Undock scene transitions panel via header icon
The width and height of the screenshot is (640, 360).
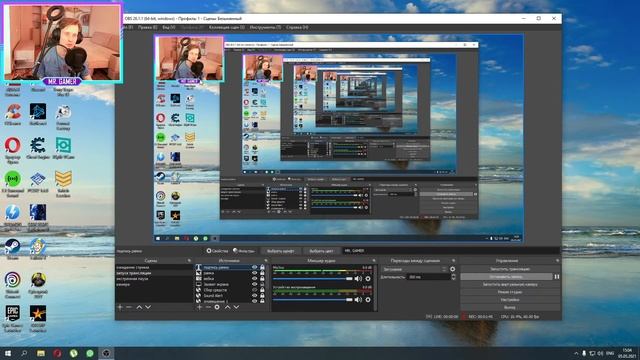[453, 260]
